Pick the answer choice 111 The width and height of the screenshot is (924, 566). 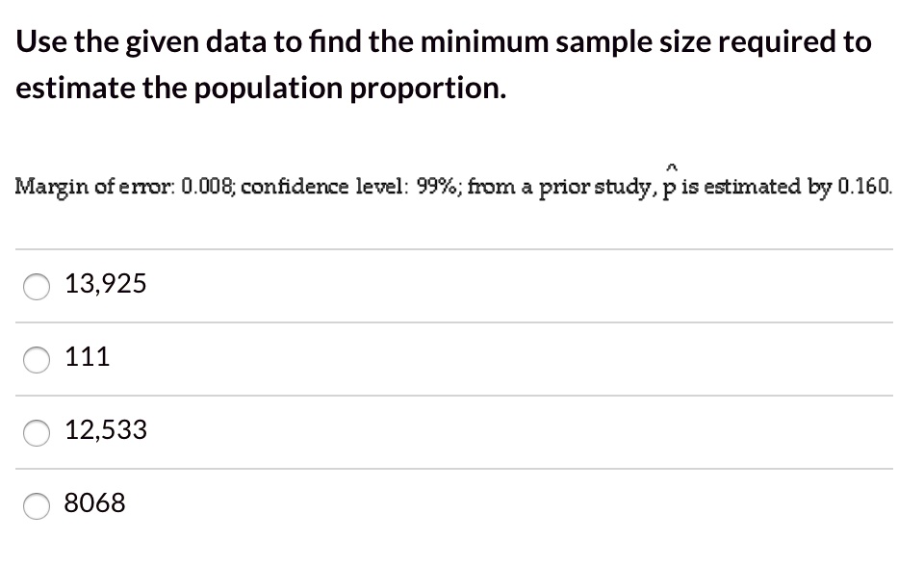87,357
